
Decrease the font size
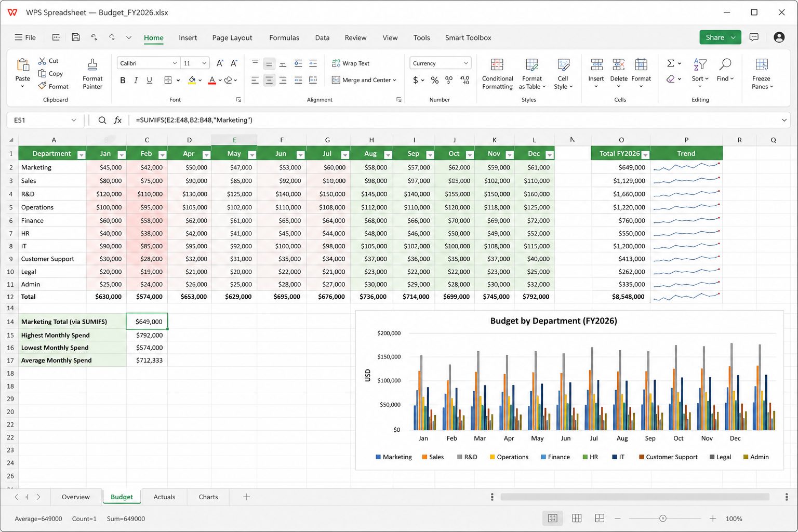[234, 63]
